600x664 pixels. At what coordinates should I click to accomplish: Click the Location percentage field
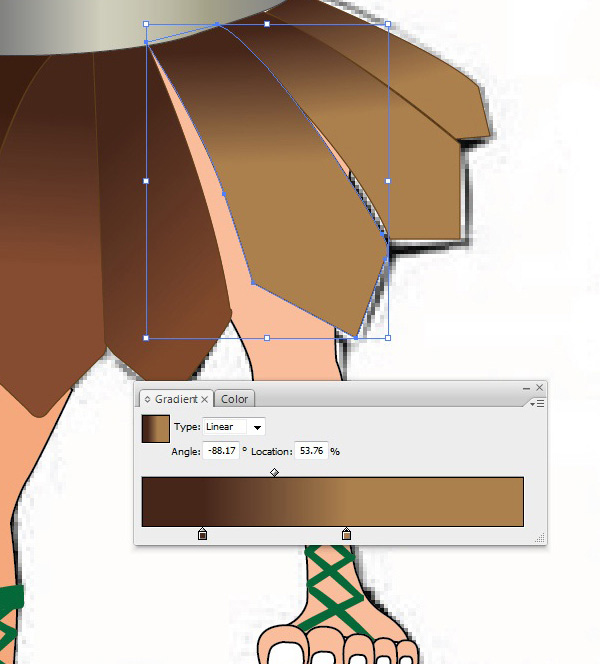(x=311, y=451)
